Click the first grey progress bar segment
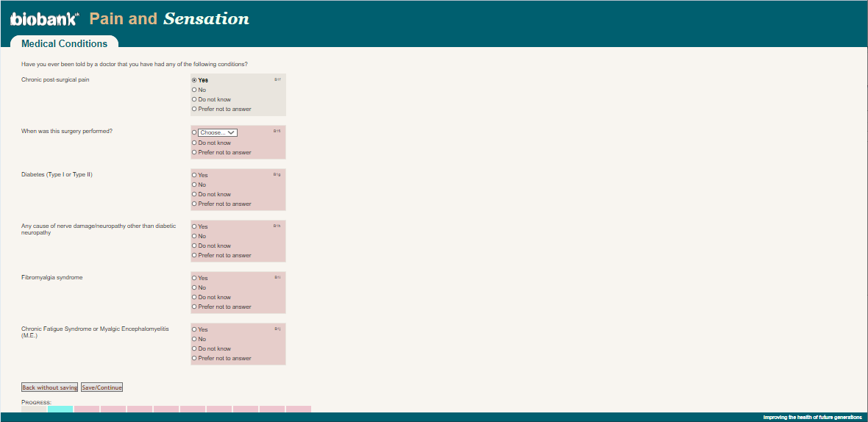 34,409
